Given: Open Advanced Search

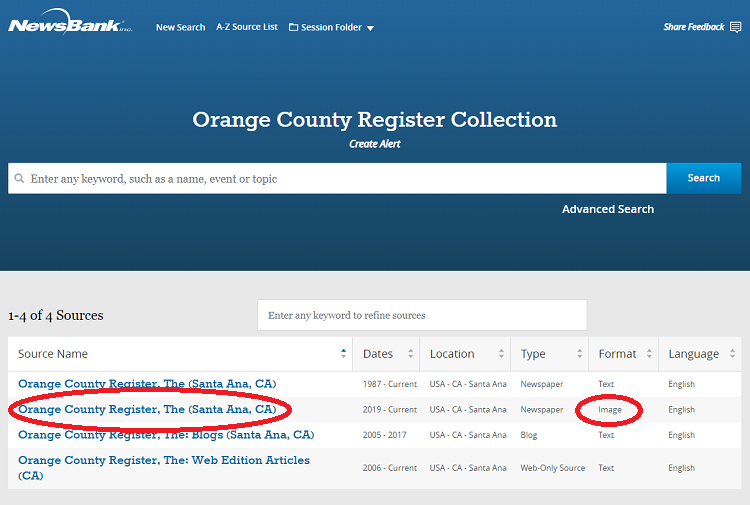Looking at the screenshot, I should coord(607,209).
